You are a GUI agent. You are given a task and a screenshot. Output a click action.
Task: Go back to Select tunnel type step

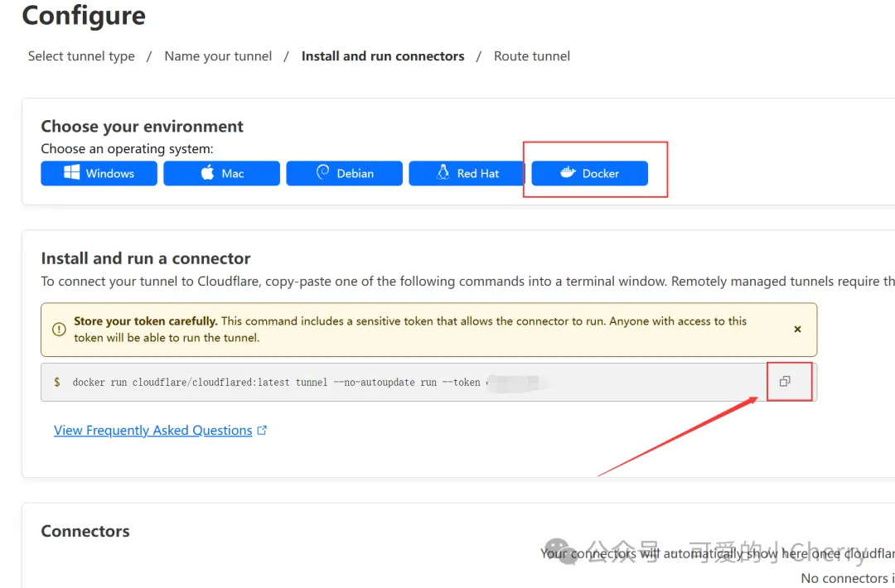click(81, 55)
